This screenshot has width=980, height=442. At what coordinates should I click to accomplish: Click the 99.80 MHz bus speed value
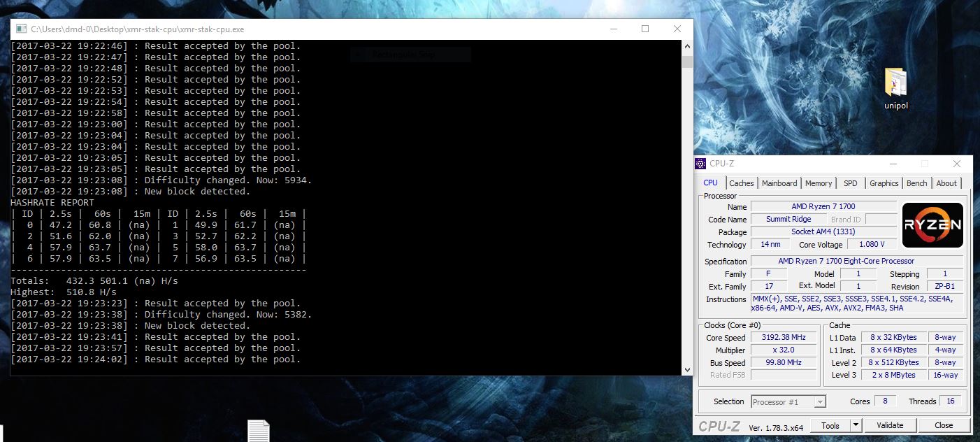click(784, 363)
